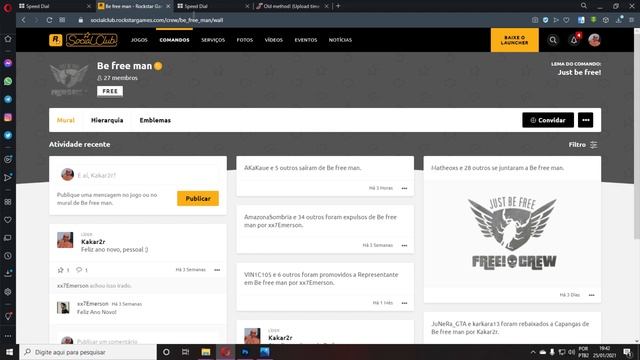This screenshot has height=360, width=640.
Task: Click the Windows taskbar search box
Action: 88,352
